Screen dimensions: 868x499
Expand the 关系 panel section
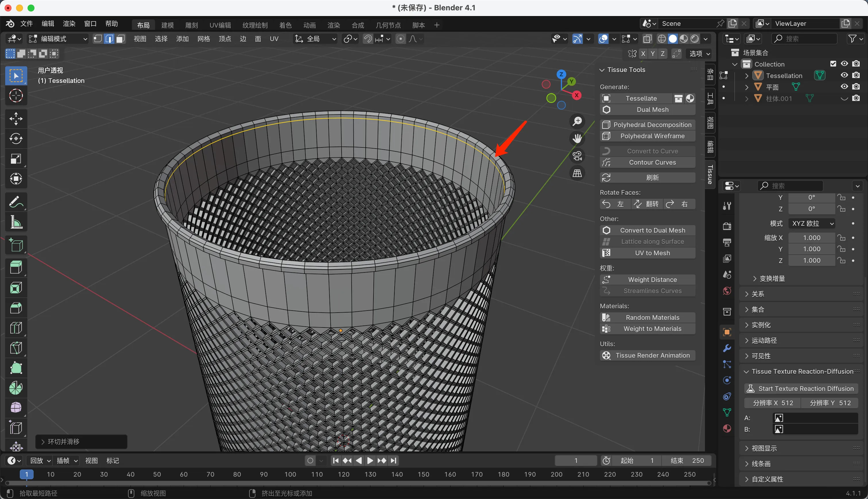tap(757, 294)
